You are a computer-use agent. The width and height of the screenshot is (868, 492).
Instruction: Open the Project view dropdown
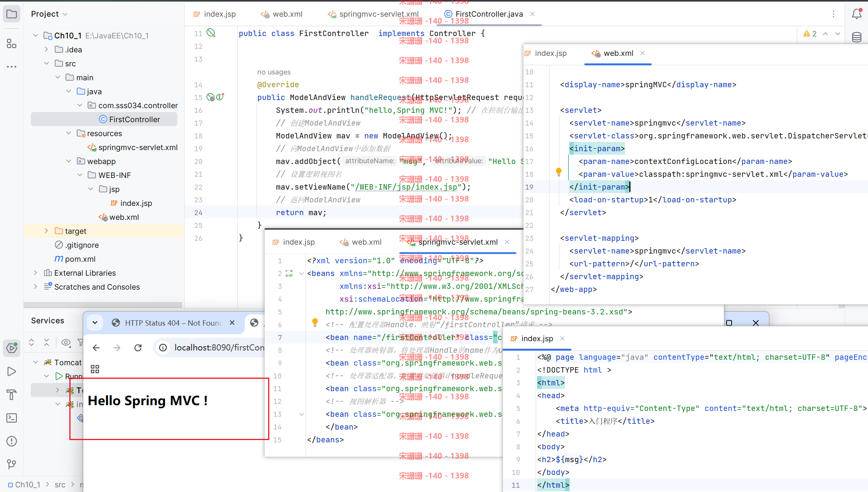(x=50, y=14)
